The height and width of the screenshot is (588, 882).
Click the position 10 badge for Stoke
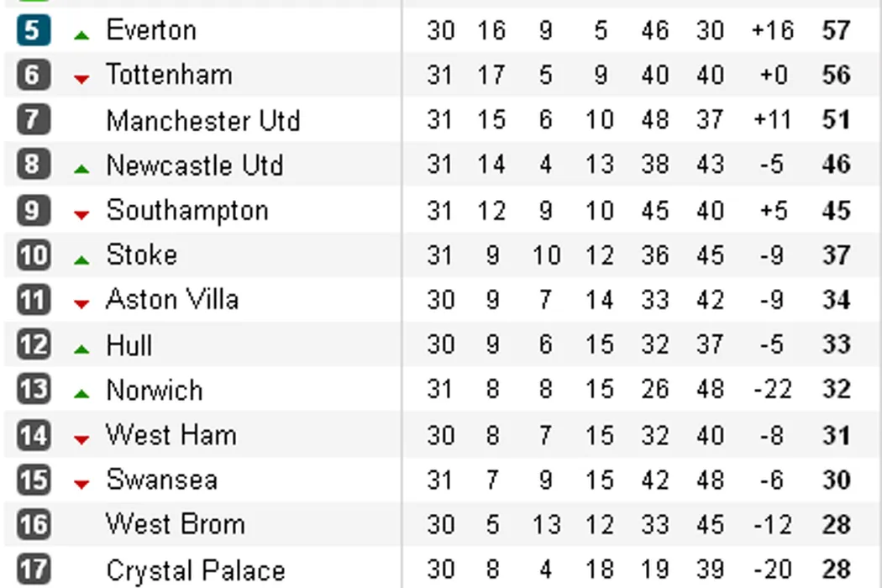(x=33, y=255)
